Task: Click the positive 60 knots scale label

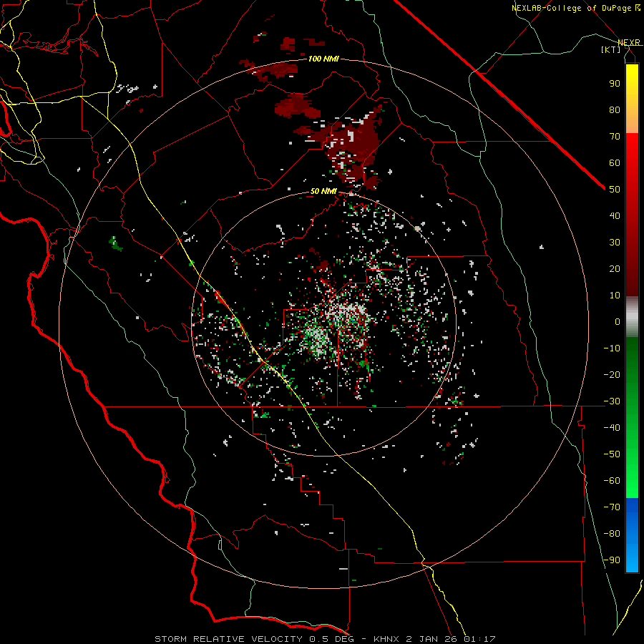Action: (x=615, y=163)
